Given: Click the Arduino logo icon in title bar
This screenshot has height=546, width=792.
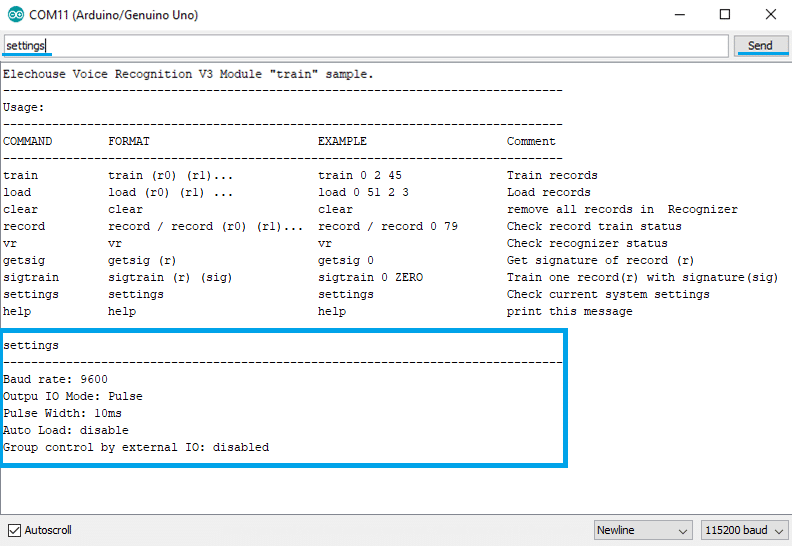Looking at the screenshot, I should (16, 15).
